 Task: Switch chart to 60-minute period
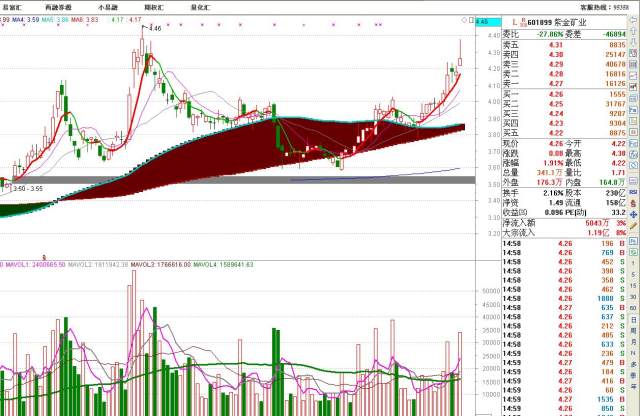(633, 308)
